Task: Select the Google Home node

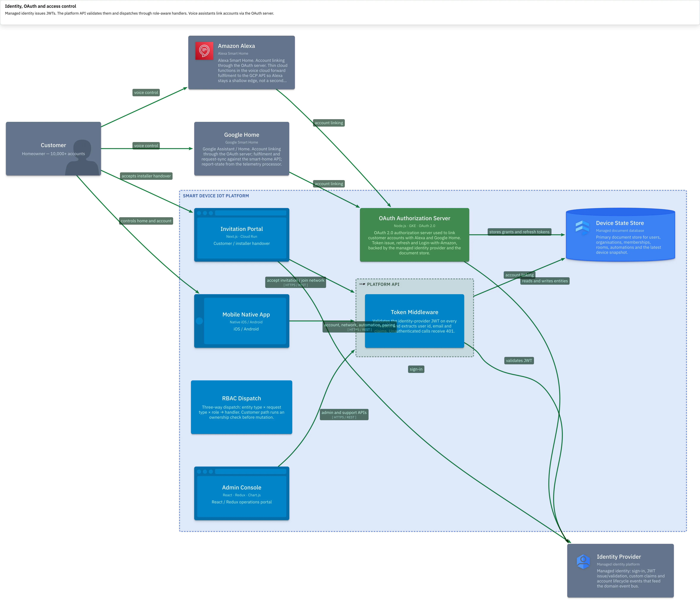Action: (x=241, y=149)
